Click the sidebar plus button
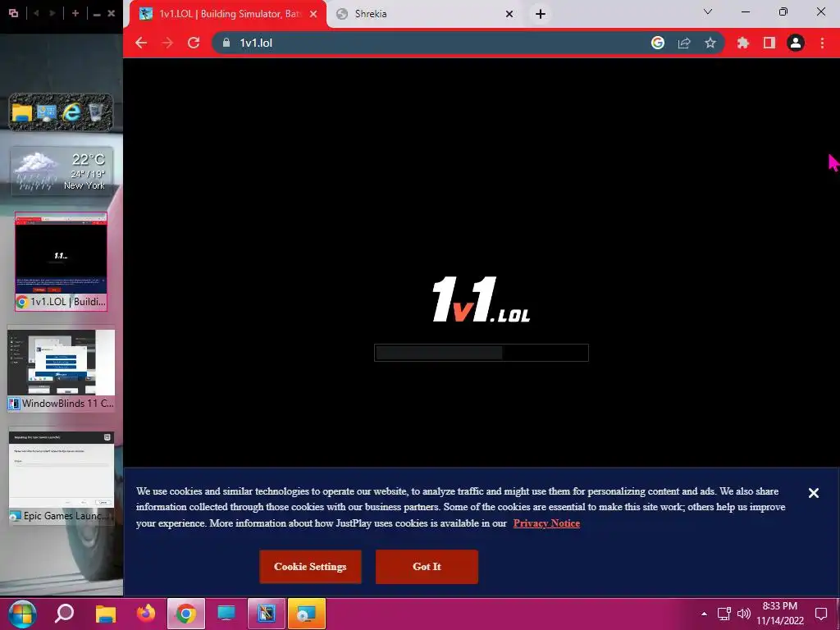840x630 pixels. [x=75, y=13]
